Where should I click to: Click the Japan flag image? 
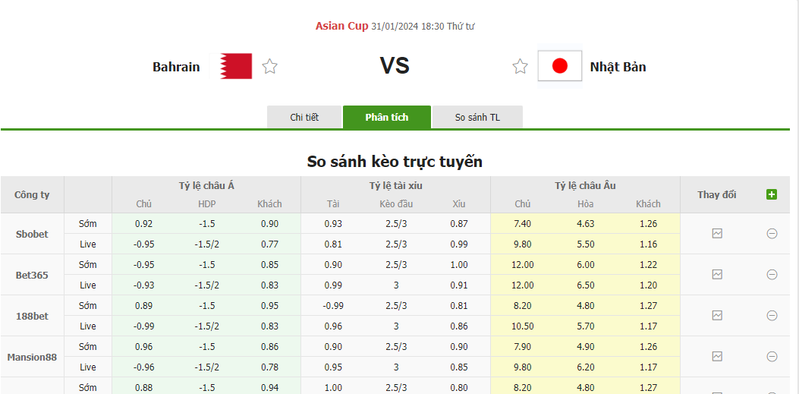tap(560, 66)
